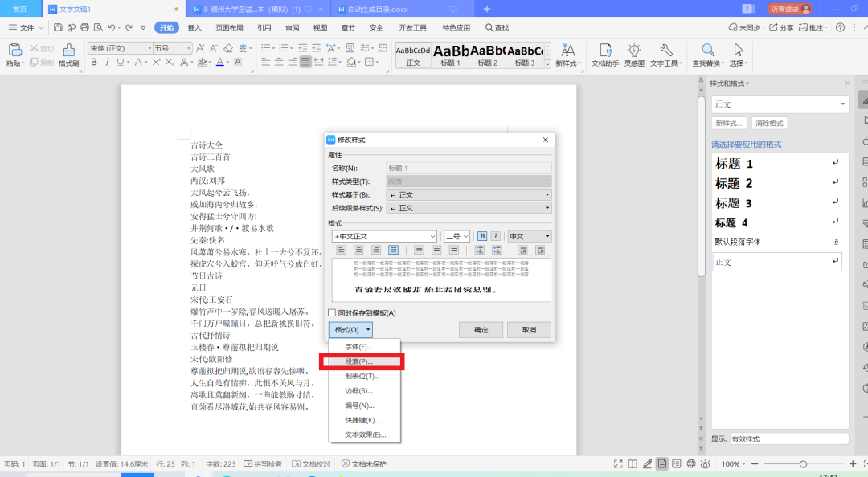Apply 标题 2 from the styles pane list

pos(777,183)
